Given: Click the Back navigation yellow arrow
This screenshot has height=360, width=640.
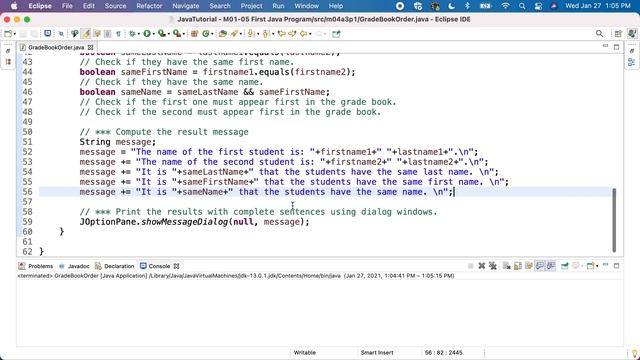Looking at the screenshot, I should pos(303,34).
